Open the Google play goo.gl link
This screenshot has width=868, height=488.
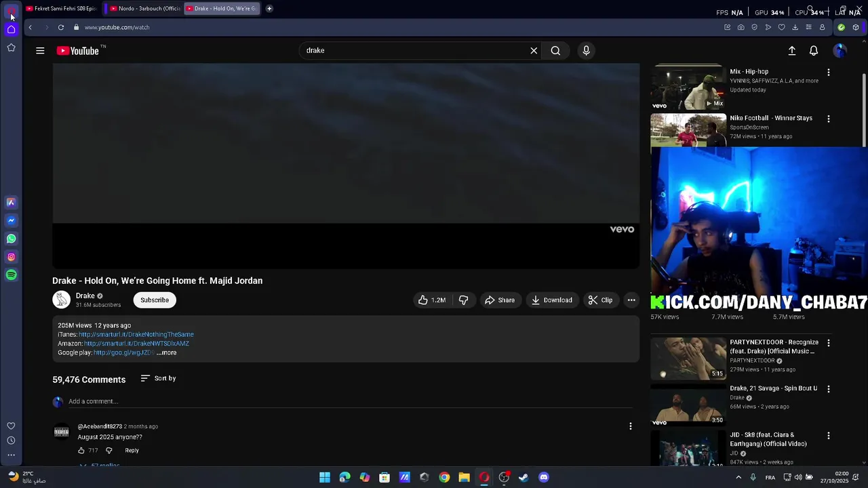(123, 352)
